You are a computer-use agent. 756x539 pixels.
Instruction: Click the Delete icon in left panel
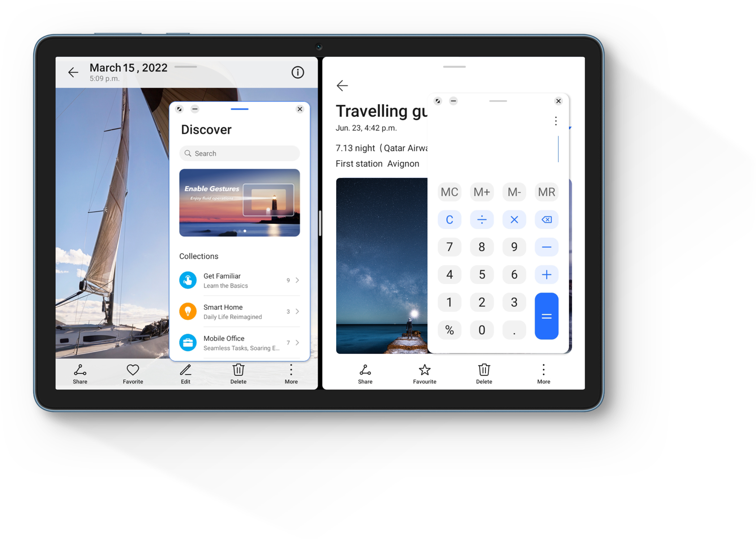point(239,373)
